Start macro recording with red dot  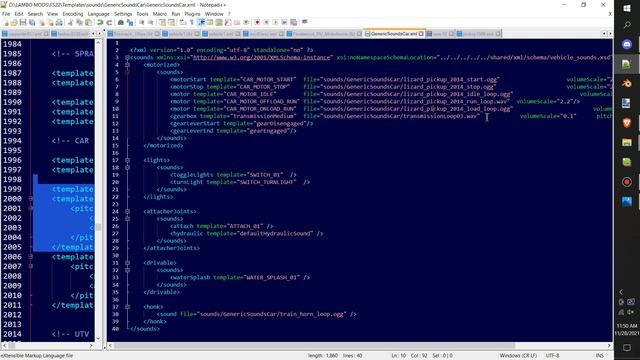coord(257,22)
